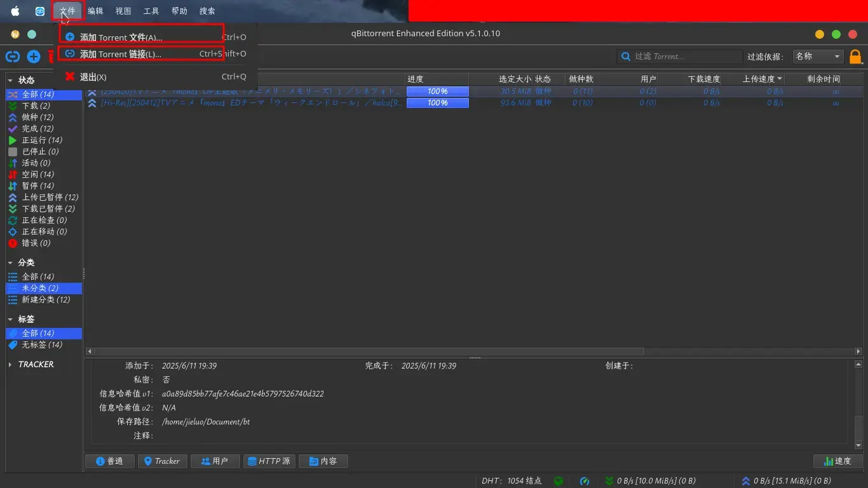The height and width of the screenshot is (488, 868).
Task: Focus the 过滤 Torrent search field
Action: click(x=680, y=57)
